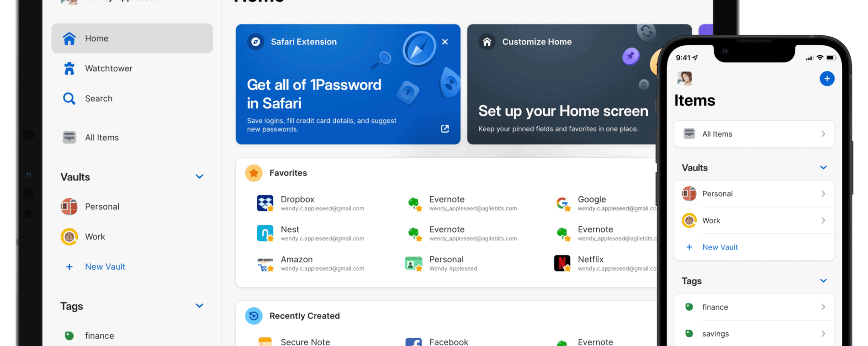The image size is (868, 346).
Task: Tap the 9:41 clock in iPhone status bar
Action: (x=683, y=58)
